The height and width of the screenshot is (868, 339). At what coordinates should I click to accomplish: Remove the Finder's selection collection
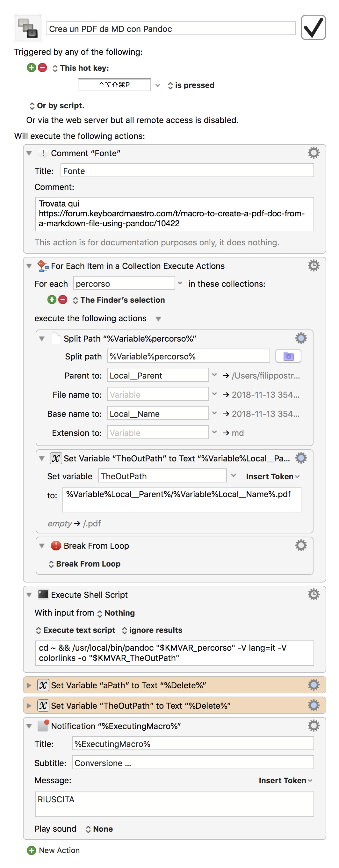coord(63,300)
